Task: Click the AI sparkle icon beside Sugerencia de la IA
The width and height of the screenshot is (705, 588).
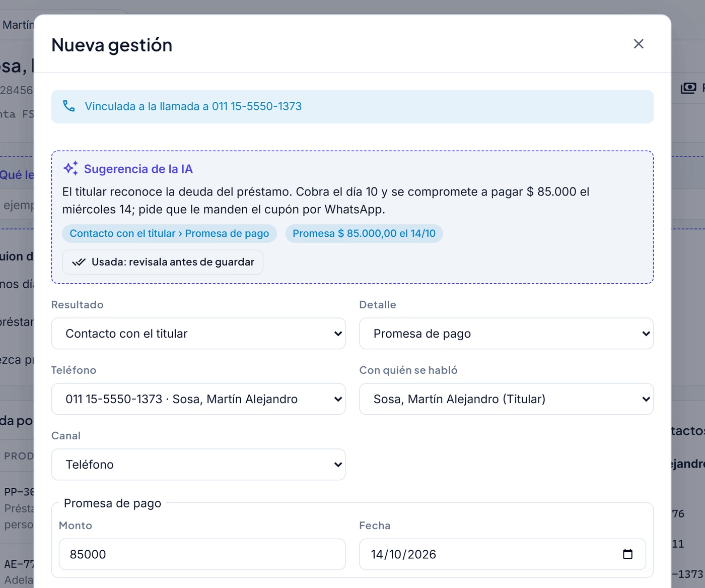Action: coord(70,168)
